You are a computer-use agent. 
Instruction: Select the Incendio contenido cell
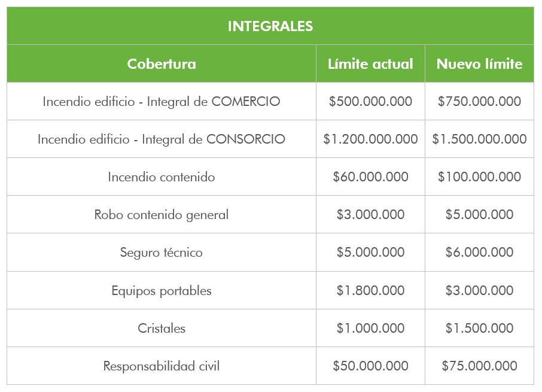(x=162, y=177)
